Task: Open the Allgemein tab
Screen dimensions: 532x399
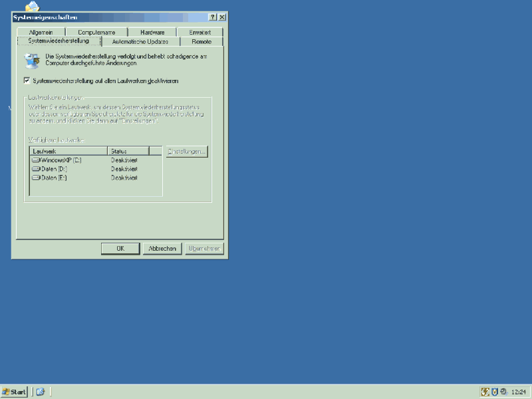Action: (41, 32)
